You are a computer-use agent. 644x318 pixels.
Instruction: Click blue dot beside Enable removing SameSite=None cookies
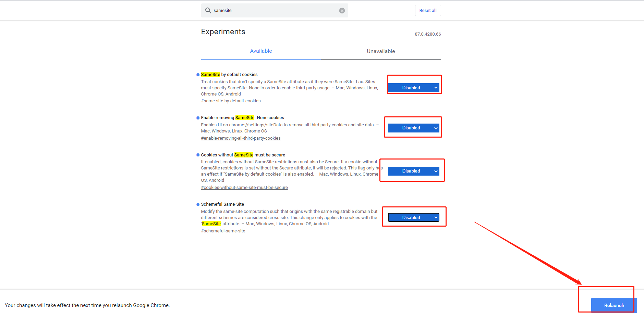[x=198, y=118]
